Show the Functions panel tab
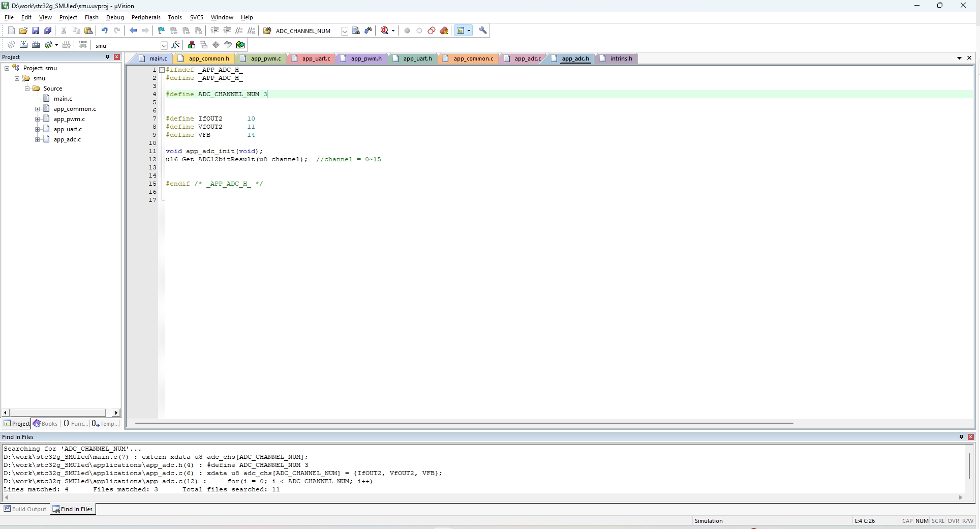This screenshot has height=529, width=980. click(76, 424)
